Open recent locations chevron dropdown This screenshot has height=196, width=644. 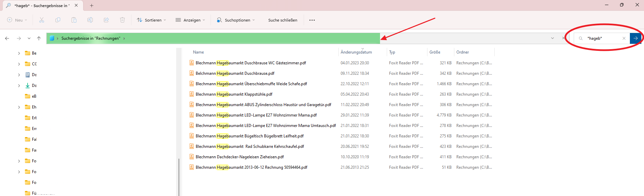pos(29,38)
